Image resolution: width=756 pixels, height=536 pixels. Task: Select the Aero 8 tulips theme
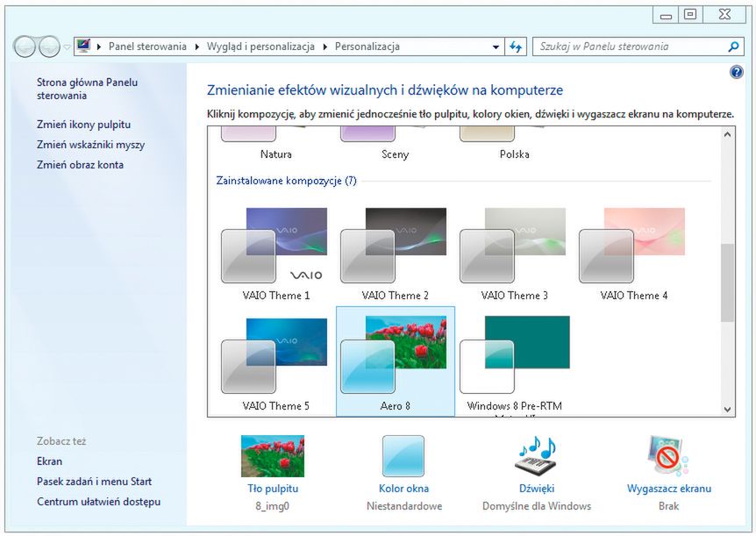(x=396, y=361)
